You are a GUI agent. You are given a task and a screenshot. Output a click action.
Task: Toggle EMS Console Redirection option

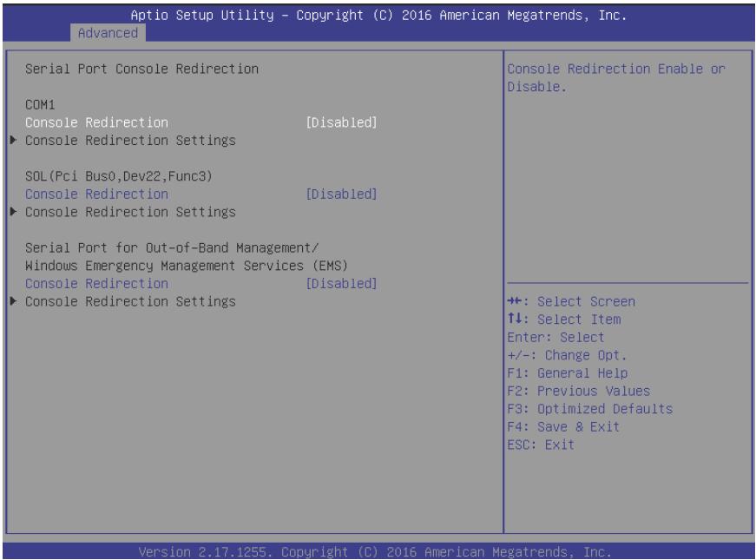pyautogui.click(x=97, y=284)
